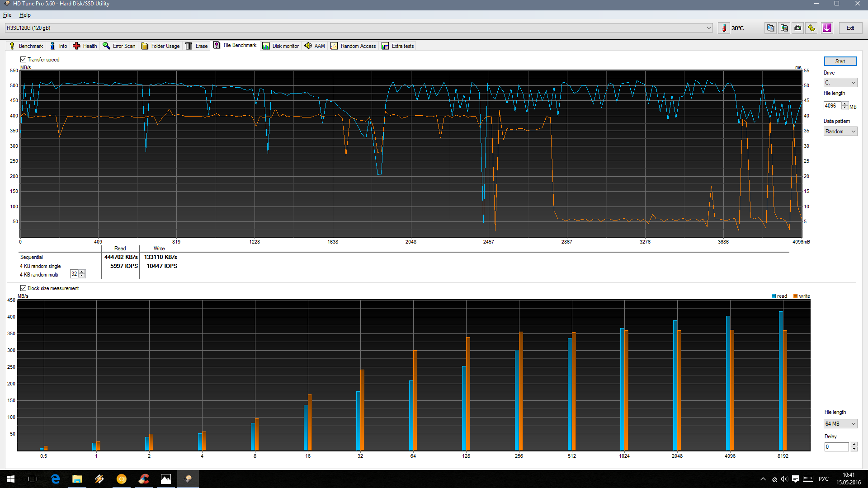This screenshot has height=488, width=868.
Task: Expand the R3SL120G disk selector dropdown
Action: tap(708, 28)
